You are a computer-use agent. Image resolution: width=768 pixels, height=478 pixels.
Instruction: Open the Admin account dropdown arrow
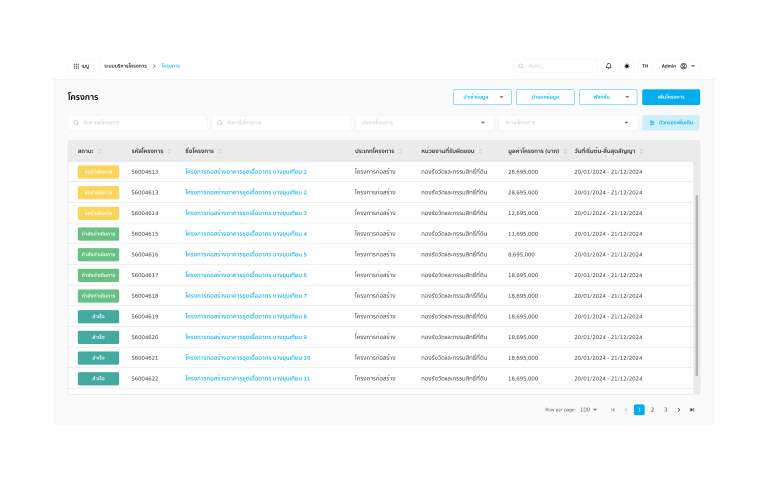pos(693,66)
